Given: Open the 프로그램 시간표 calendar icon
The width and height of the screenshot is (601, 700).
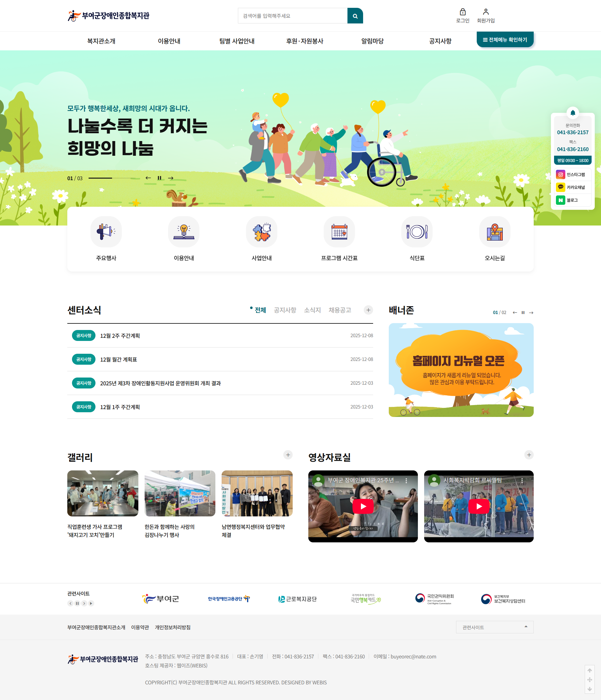Looking at the screenshot, I should (339, 232).
